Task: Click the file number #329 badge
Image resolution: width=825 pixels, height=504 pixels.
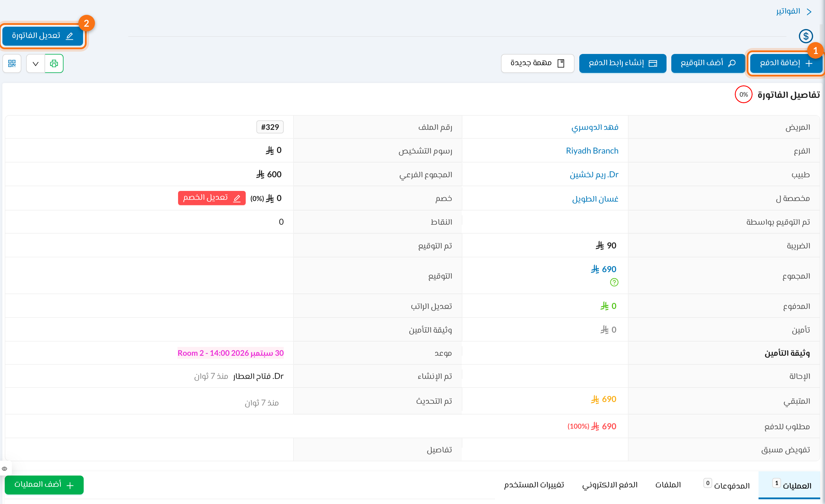Action: [270, 127]
